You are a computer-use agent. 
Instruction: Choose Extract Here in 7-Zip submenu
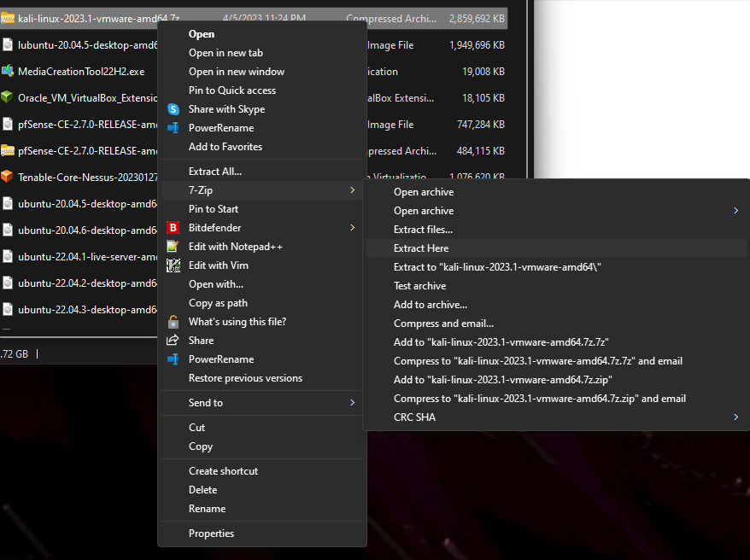click(421, 248)
